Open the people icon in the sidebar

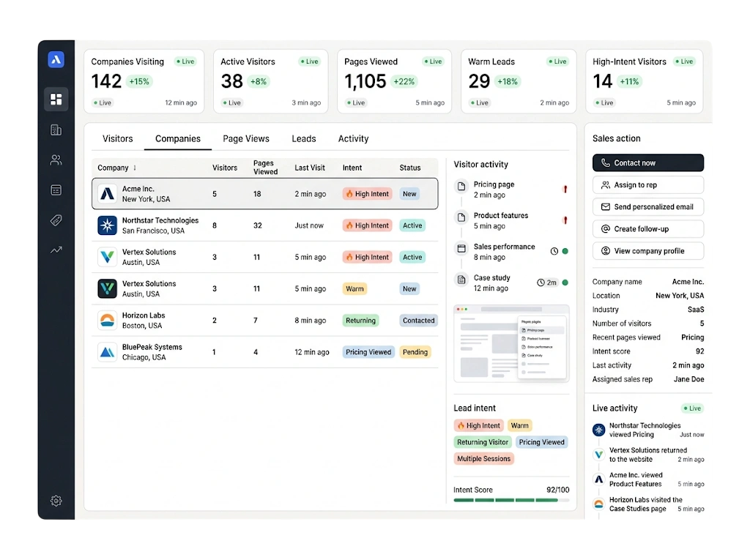click(56, 160)
